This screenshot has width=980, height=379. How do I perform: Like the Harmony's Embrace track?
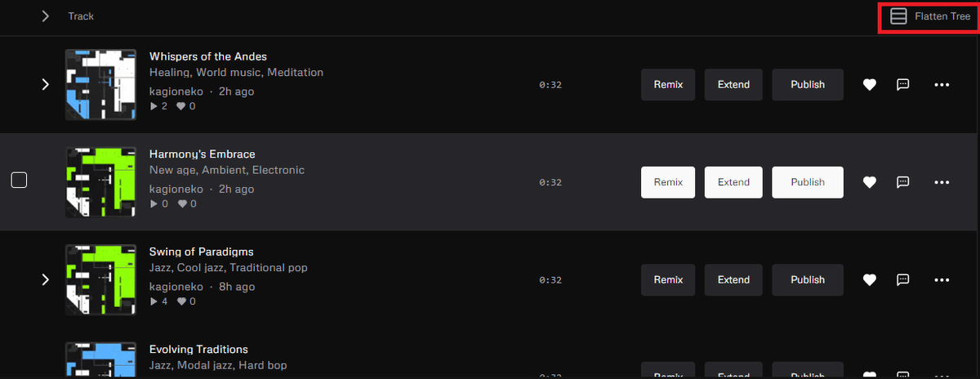click(x=870, y=182)
